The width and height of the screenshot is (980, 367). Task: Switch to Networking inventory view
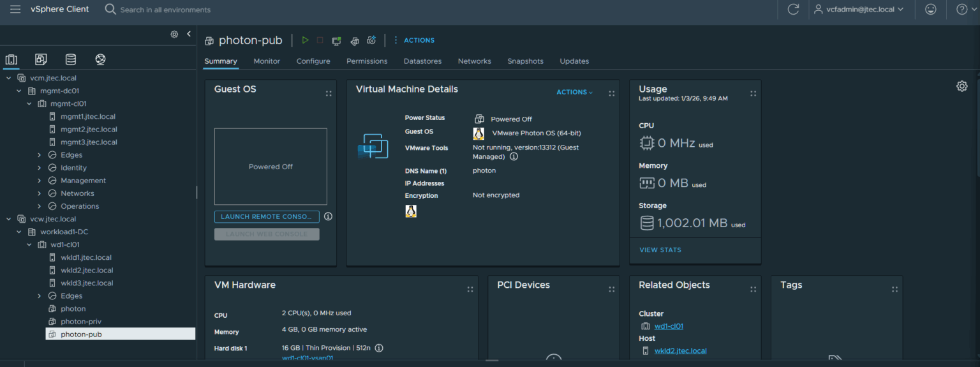[x=100, y=59]
